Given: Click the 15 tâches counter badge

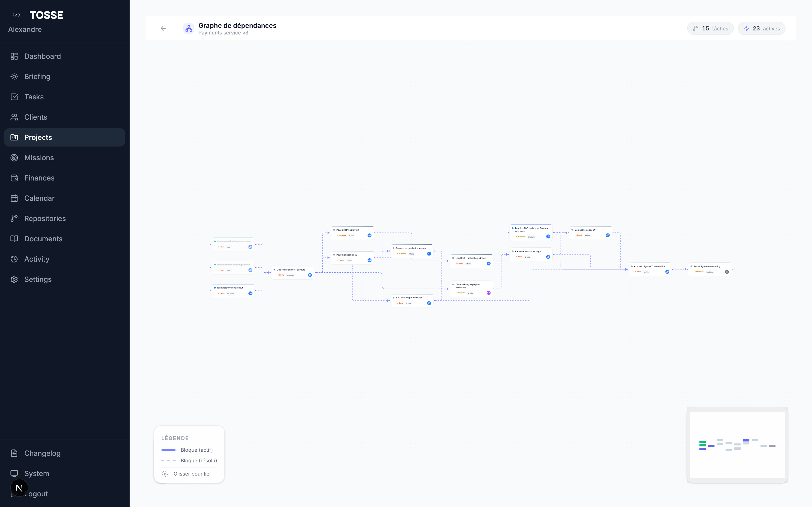Looking at the screenshot, I should [x=710, y=28].
